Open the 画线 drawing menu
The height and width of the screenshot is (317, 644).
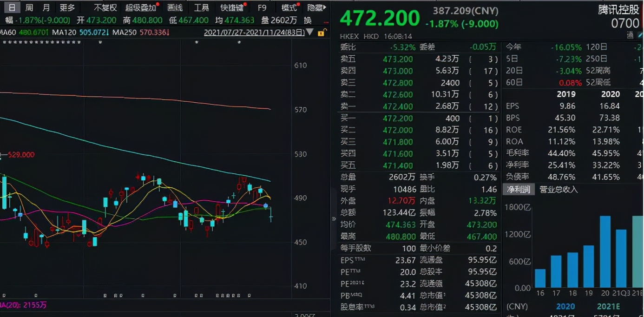[x=175, y=7]
